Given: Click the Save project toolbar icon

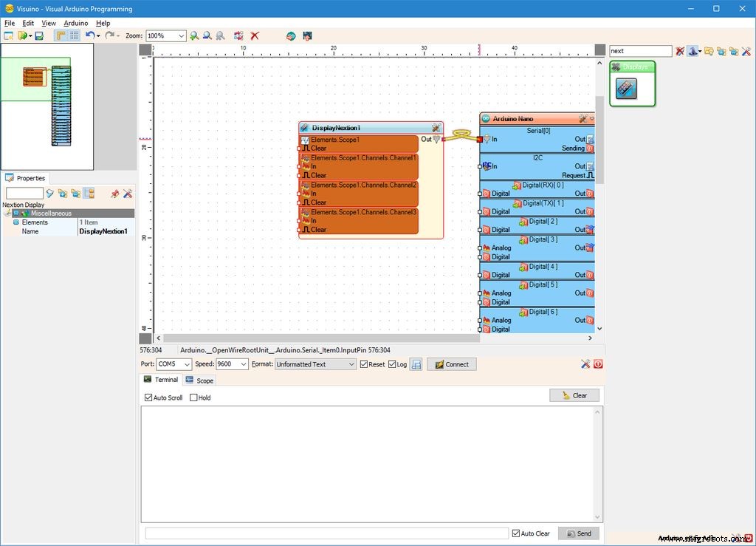Looking at the screenshot, I should (39, 35).
